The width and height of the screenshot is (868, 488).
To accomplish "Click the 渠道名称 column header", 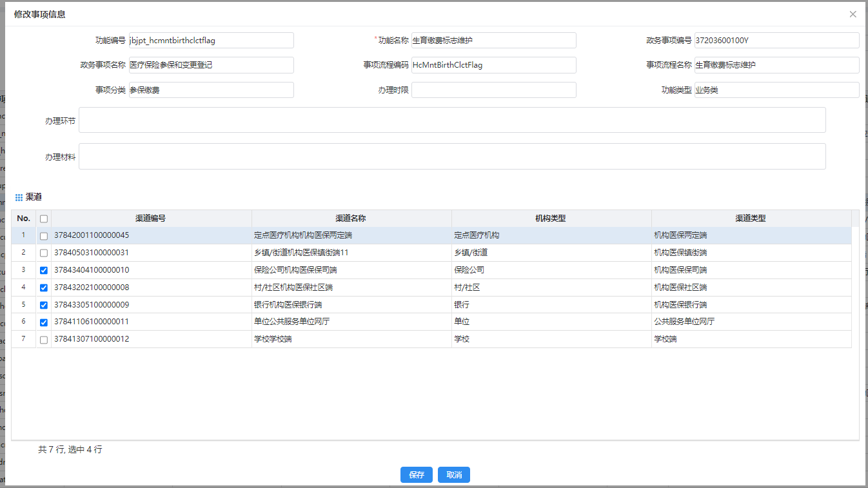I will (x=351, y=219).
